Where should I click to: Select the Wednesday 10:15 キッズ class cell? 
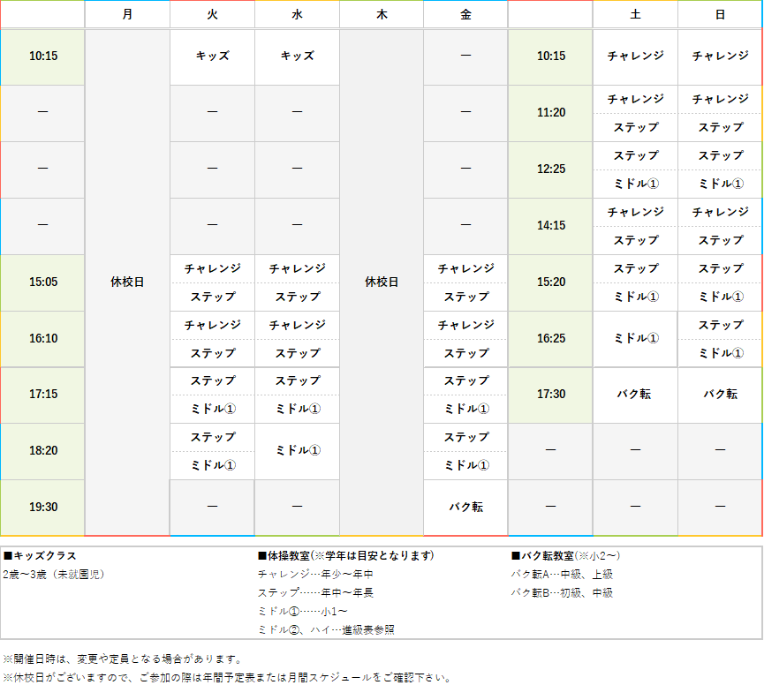297,56
